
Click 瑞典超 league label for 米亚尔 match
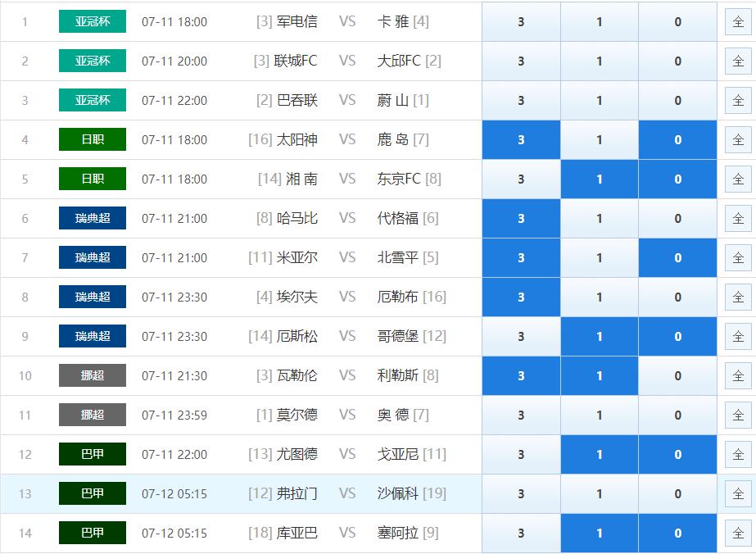pyautogui.click(x=93, y=258)
